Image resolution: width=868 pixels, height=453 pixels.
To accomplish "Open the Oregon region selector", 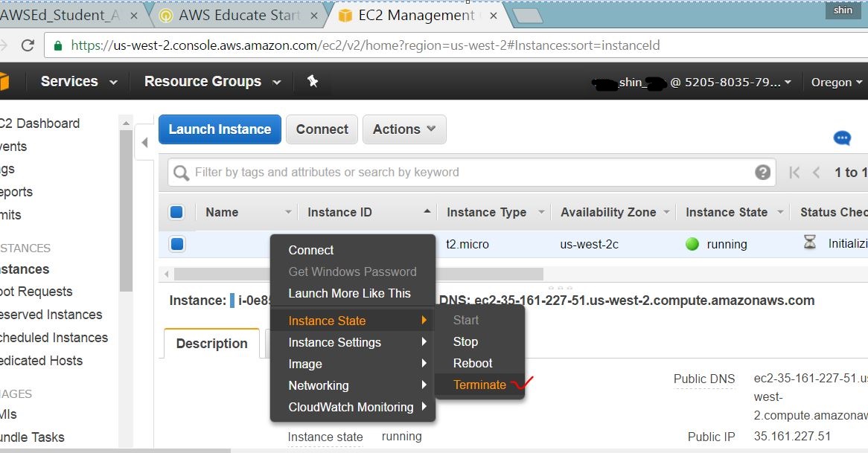I will tap(836, 82).
